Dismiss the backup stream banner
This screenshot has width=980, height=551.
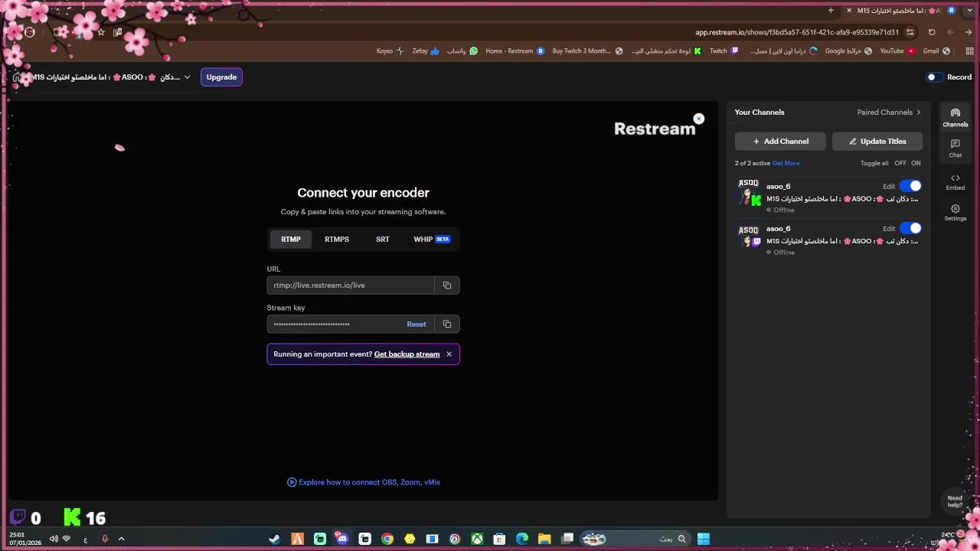[x=449, y=354]
